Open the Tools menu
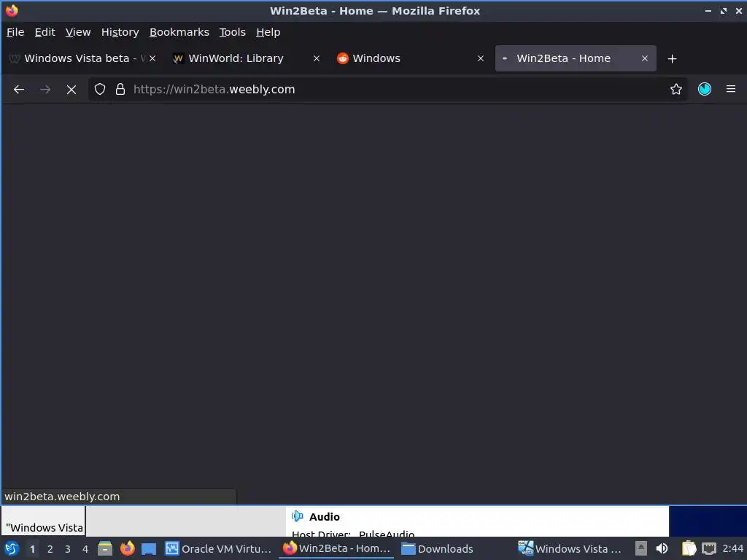 [x=233, y=32]
